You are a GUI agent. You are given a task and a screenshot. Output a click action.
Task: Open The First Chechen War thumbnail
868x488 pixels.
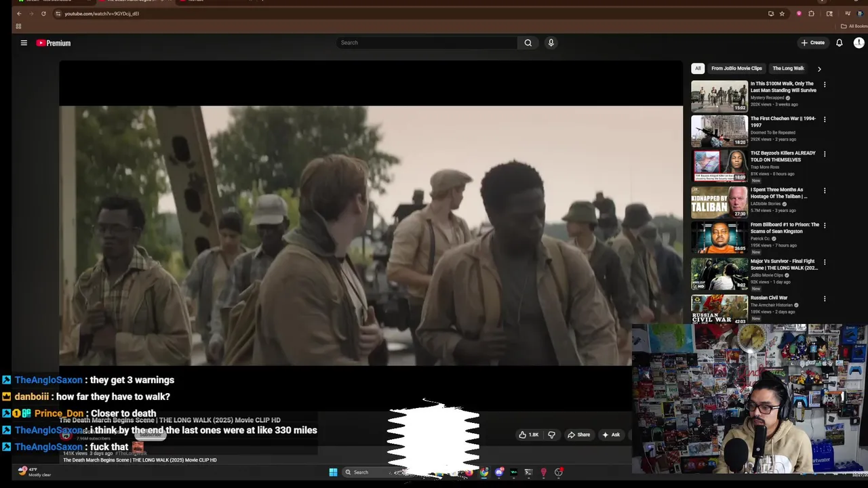click(x=719, y=131)
